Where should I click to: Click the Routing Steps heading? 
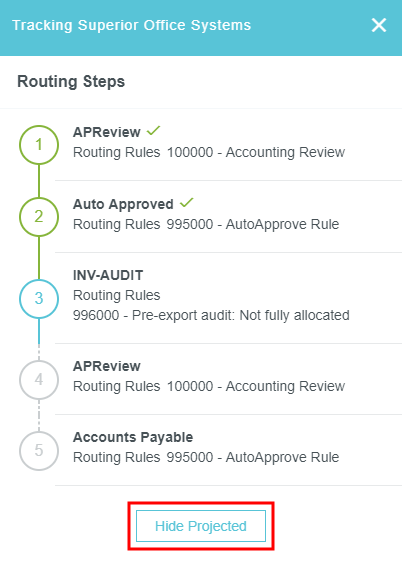pos(71,82)
